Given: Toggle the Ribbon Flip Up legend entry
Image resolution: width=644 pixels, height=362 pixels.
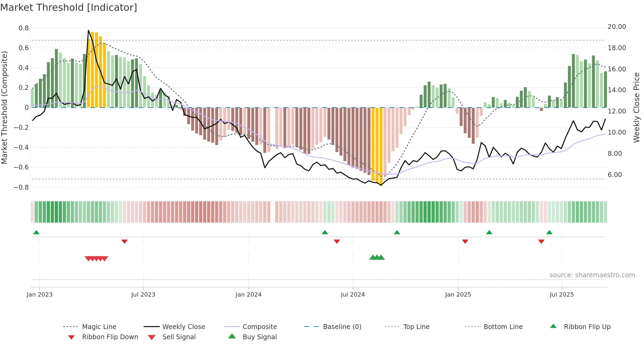Looking at the screenshot, I should 580,327.
